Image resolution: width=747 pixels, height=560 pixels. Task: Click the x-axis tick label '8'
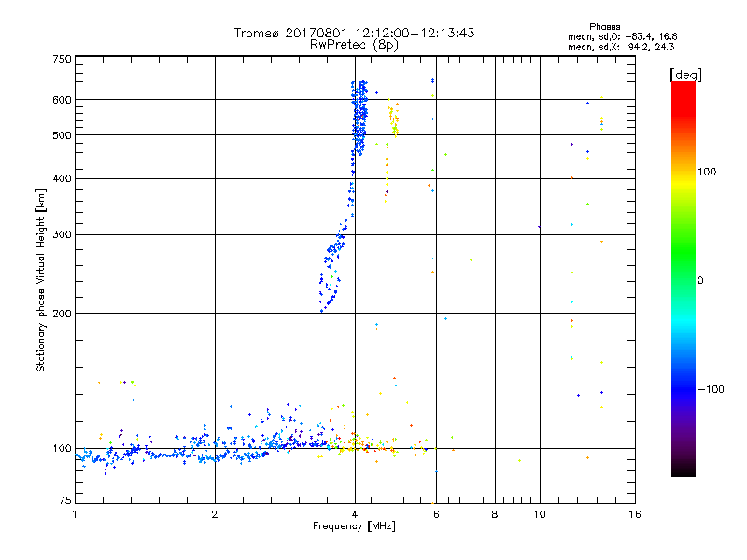495,514
